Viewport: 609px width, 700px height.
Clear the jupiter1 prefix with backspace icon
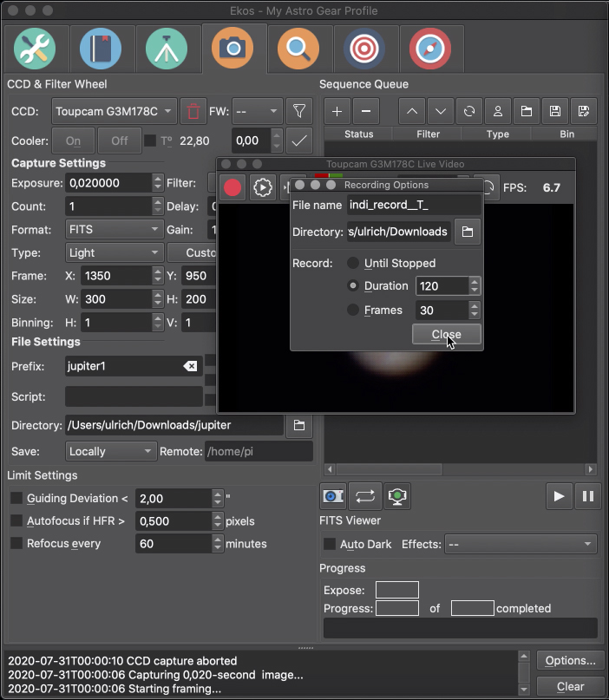[190, 367]
